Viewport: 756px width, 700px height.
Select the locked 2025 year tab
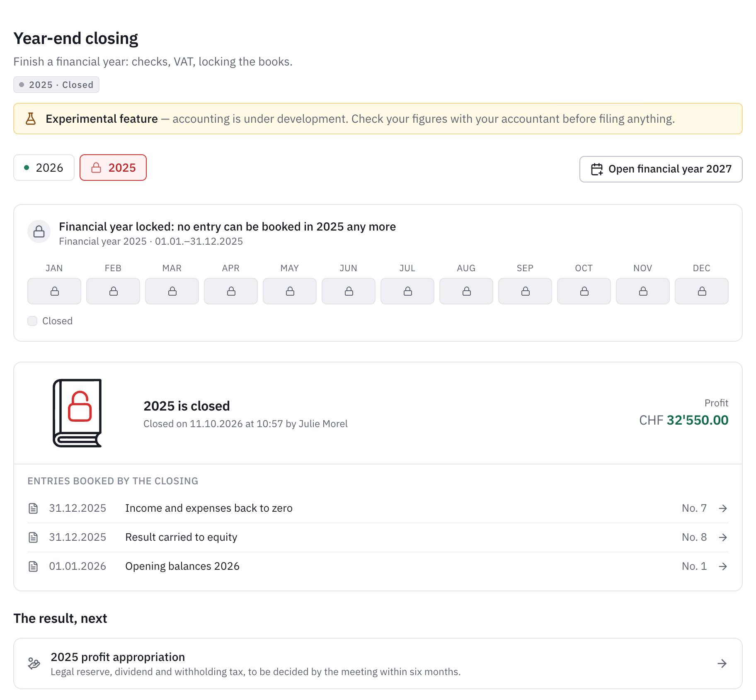(x=113, y=168)
